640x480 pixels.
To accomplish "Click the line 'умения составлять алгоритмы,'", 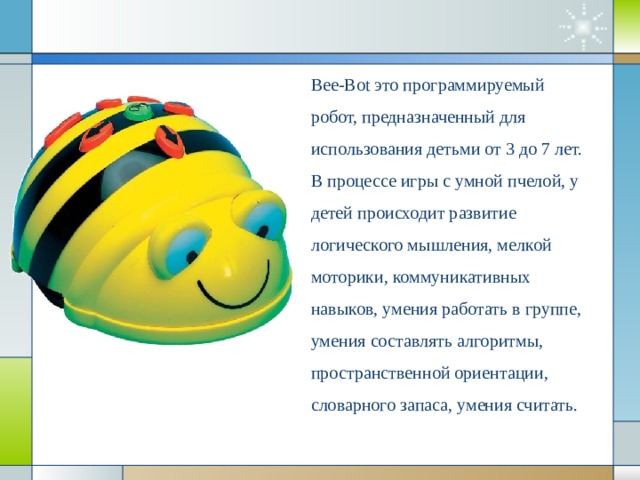I will 427,342.
